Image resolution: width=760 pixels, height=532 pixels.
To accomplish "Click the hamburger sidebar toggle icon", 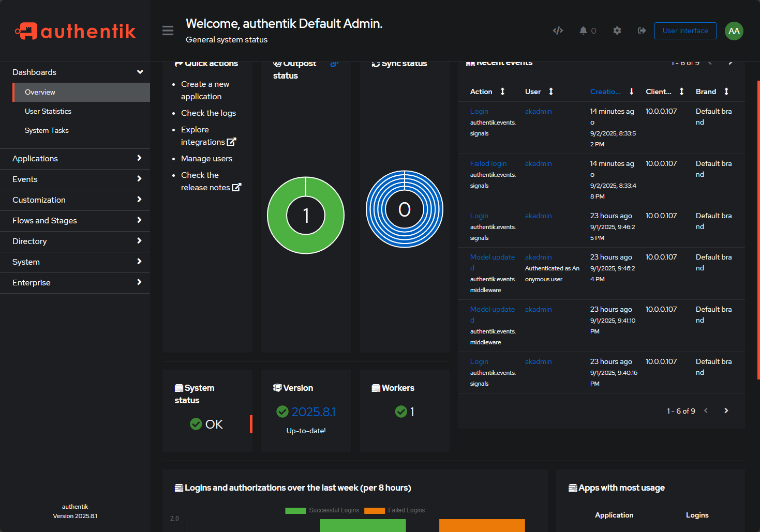I will (168, 31).
